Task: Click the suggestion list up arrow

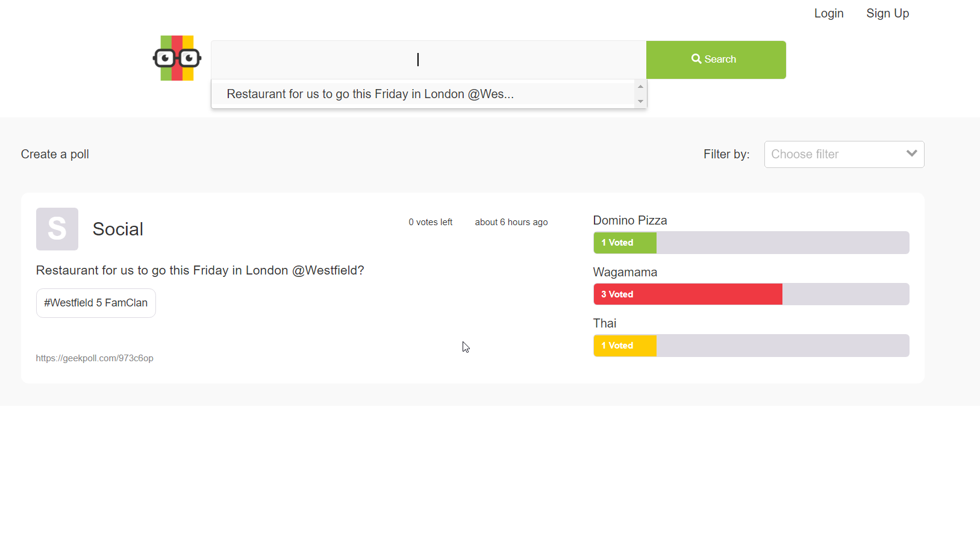Action: (x=641, y=87)
